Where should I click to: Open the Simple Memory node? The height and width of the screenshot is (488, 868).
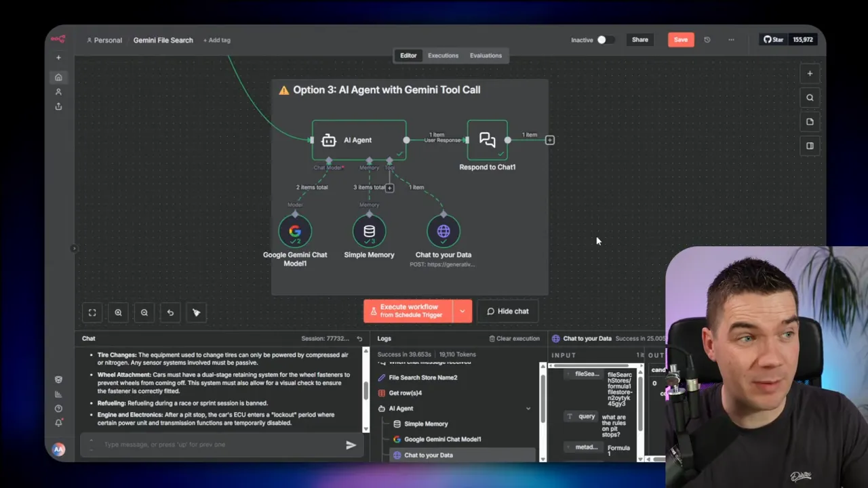369,231
